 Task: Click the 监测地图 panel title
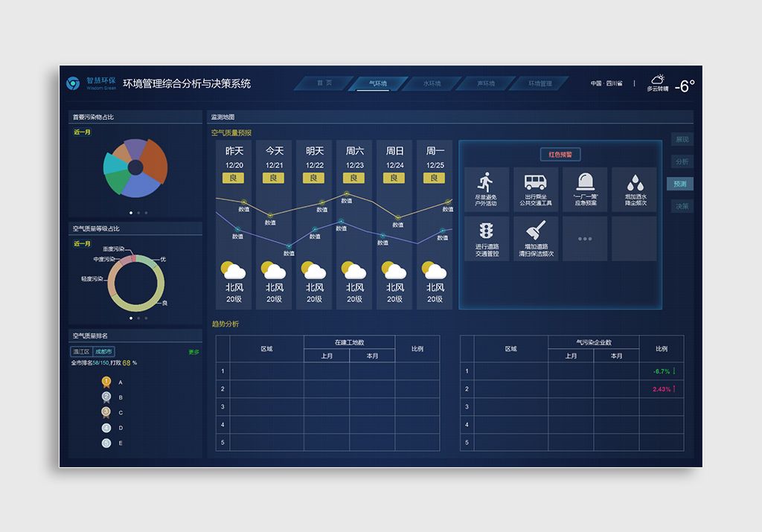click(222, 117)
